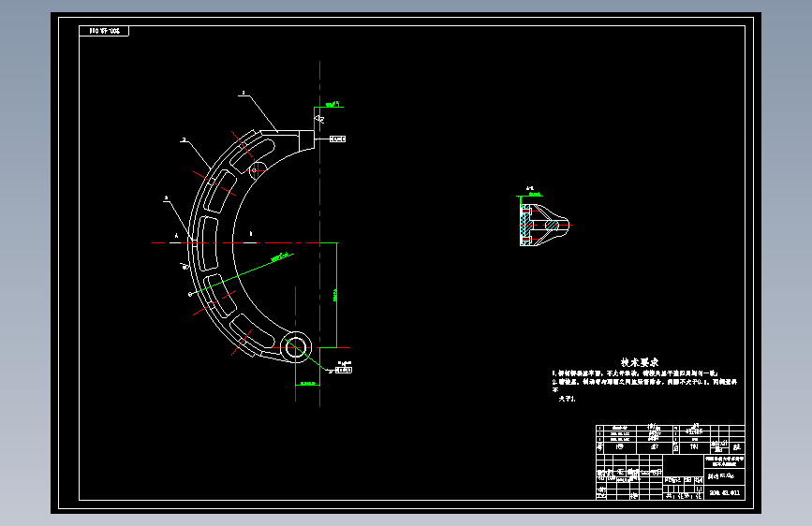Click the mirrored drawing number box at top-left

point(104,31)
